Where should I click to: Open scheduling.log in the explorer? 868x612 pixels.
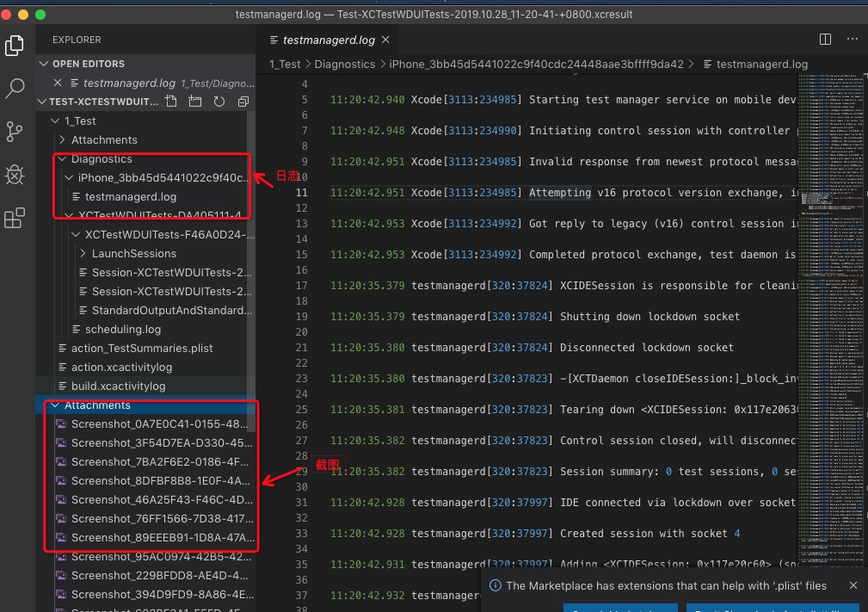(x=123, y=330)
